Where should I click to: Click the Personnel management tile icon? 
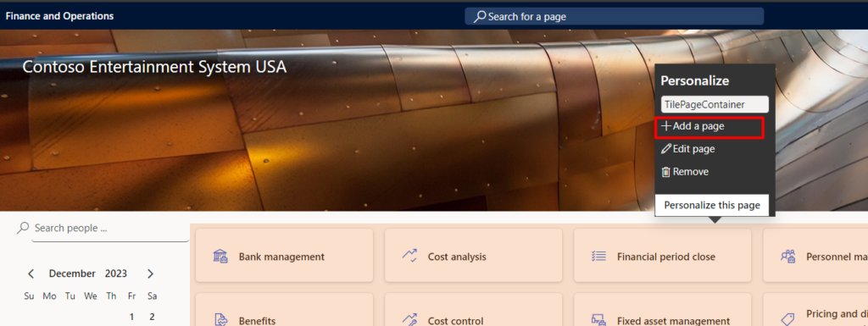tap(787, 257)
